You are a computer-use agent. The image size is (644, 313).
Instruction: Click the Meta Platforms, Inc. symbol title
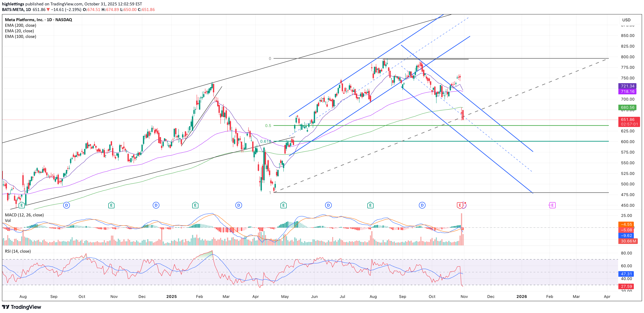24,20
